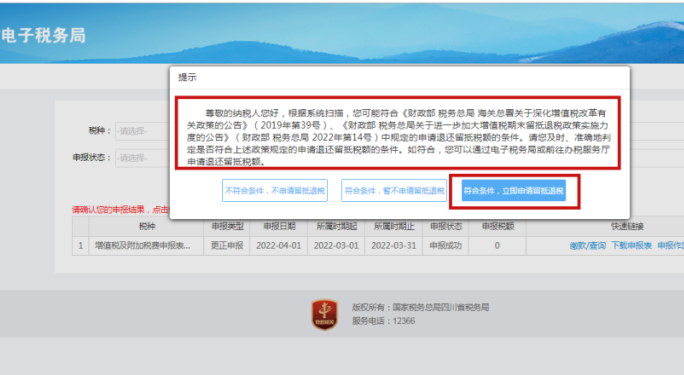Viewport: 684px width, 375px height.
Task: Click the red 请确认您的申报结果 notice
Action: pyautogui.click(x=121, y=210)
